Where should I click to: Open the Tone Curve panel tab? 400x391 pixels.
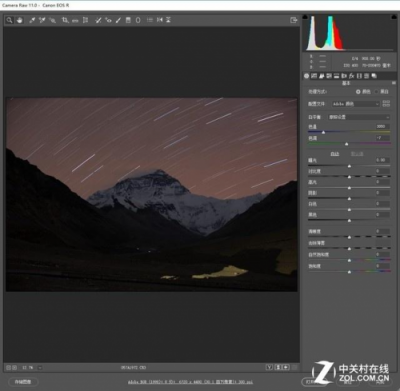tap(314, 76)
